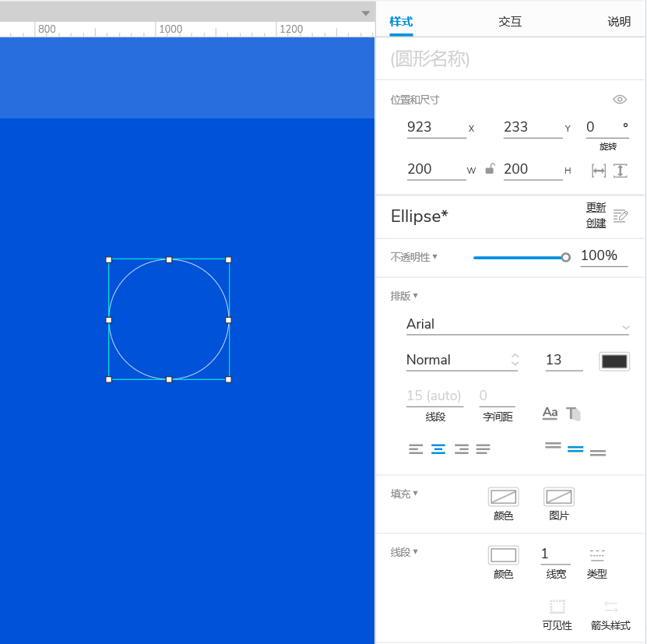
Task: Click the top-middle resize handle of the circle
Action: tap(169, 259)
